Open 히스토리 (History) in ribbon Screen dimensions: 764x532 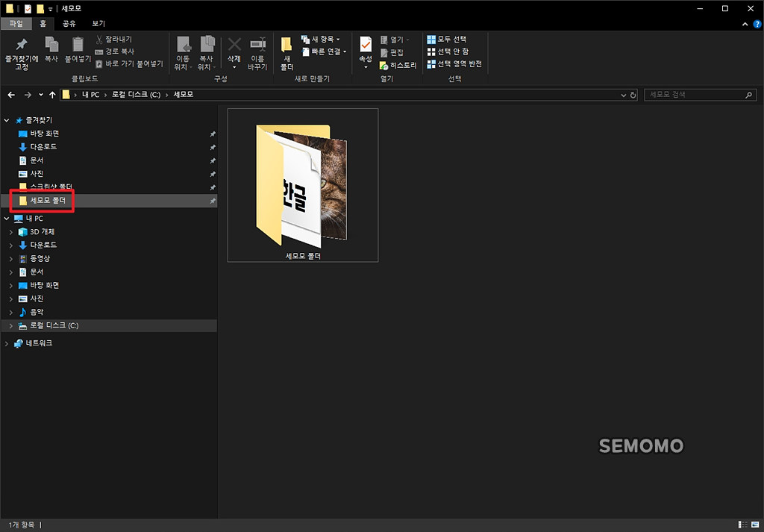coord(398,65)
